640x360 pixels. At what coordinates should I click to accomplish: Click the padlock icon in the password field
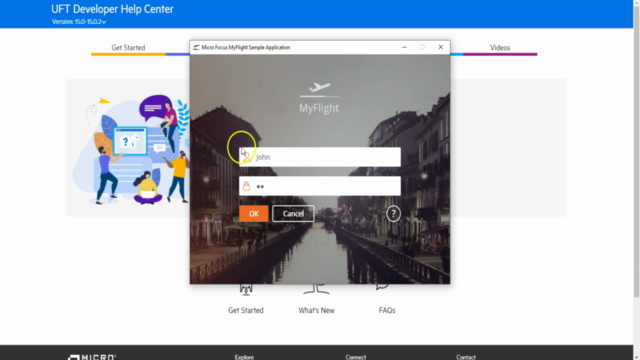click(x=246, y=186)
